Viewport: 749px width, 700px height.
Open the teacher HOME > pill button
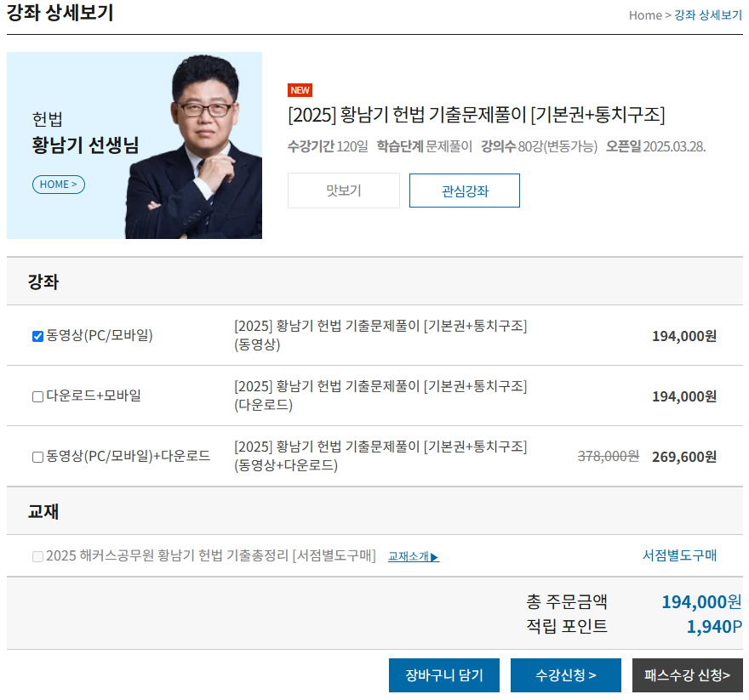(59, 185)
